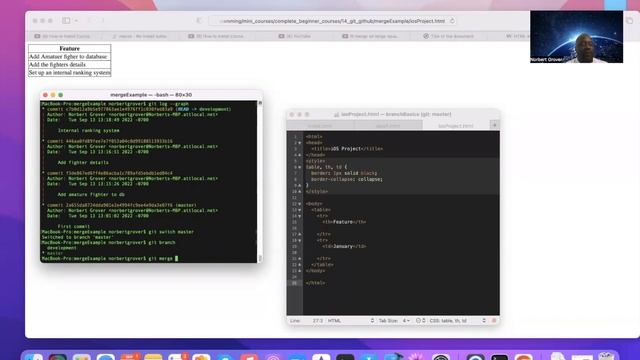Click the </style> closing fold arrow in the gutter

point(300,191)
